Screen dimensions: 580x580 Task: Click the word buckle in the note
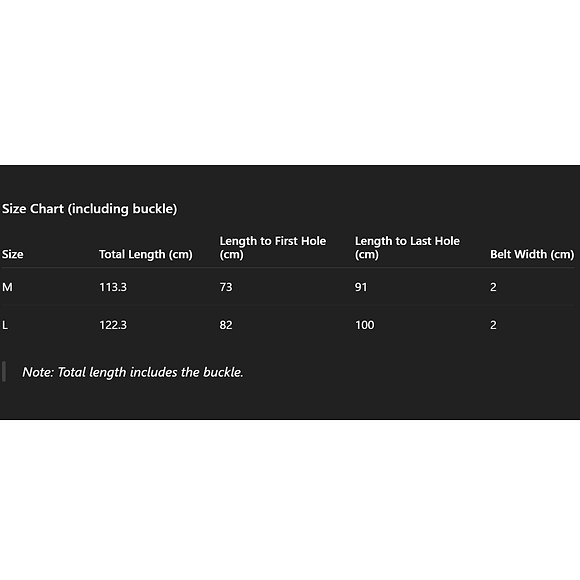(223, 372)
